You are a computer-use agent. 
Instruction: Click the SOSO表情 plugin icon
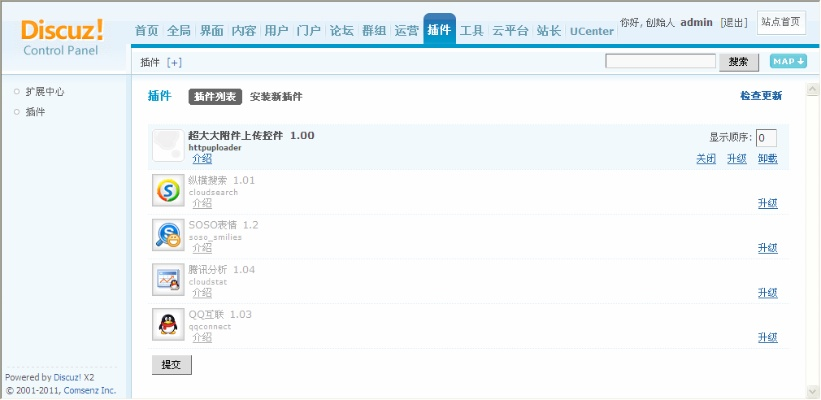coord(168,235)
